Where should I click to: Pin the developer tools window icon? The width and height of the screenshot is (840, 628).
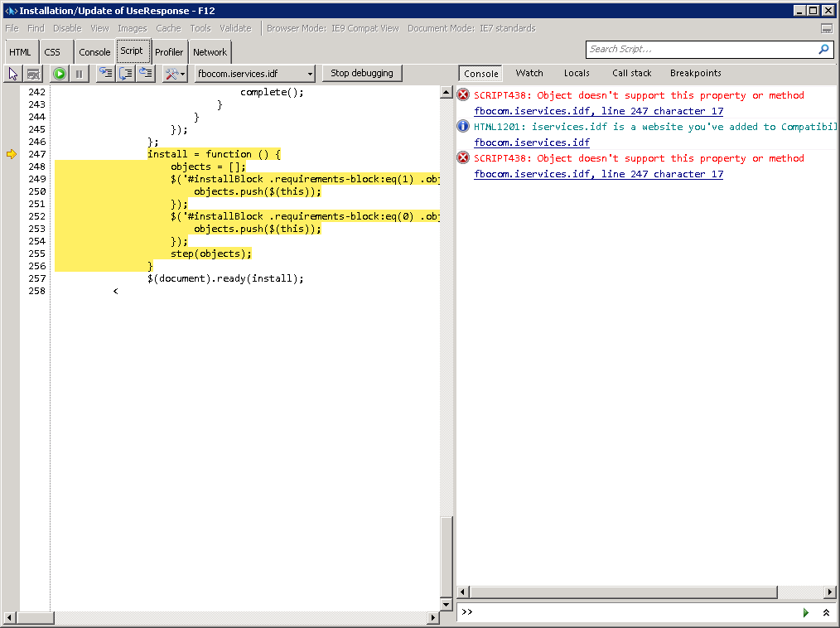tap(826, 28)
